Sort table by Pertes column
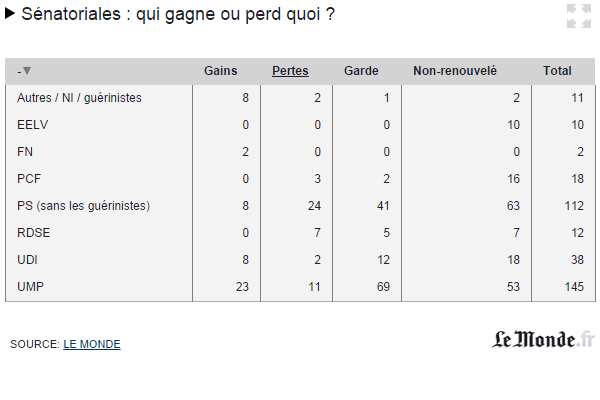Viewport: 600px width, 400px height. pos(290,71)
